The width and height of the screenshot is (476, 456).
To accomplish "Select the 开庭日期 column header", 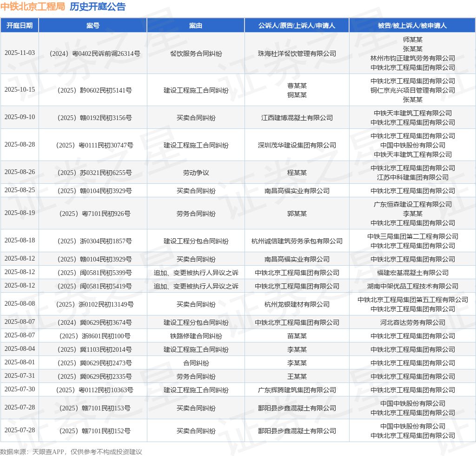I will point(20,26).
